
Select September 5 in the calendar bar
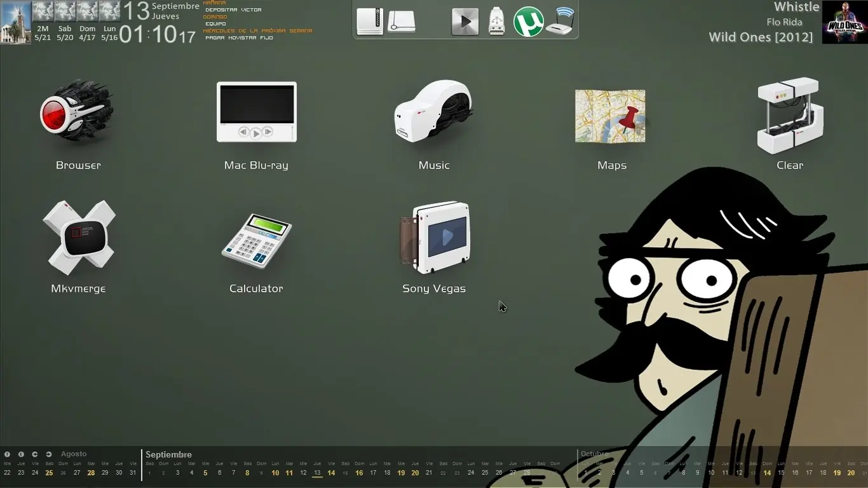(x=205, y=473)
